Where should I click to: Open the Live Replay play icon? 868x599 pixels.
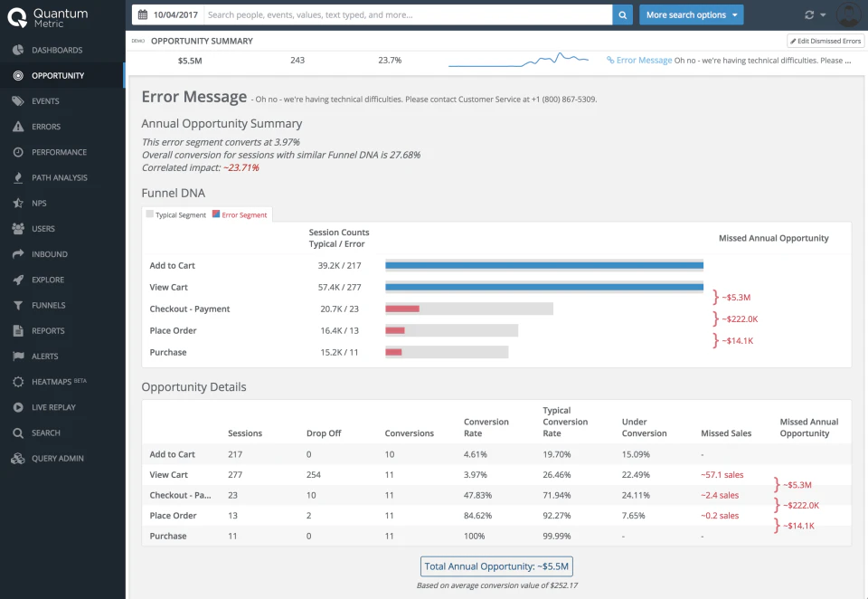pos(18,407)
